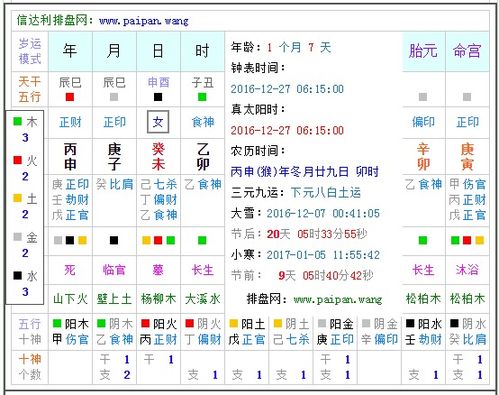This screenshot has height=395, width=499.
Task: Click the 死 life stage cell
Action: pos(70,270)
